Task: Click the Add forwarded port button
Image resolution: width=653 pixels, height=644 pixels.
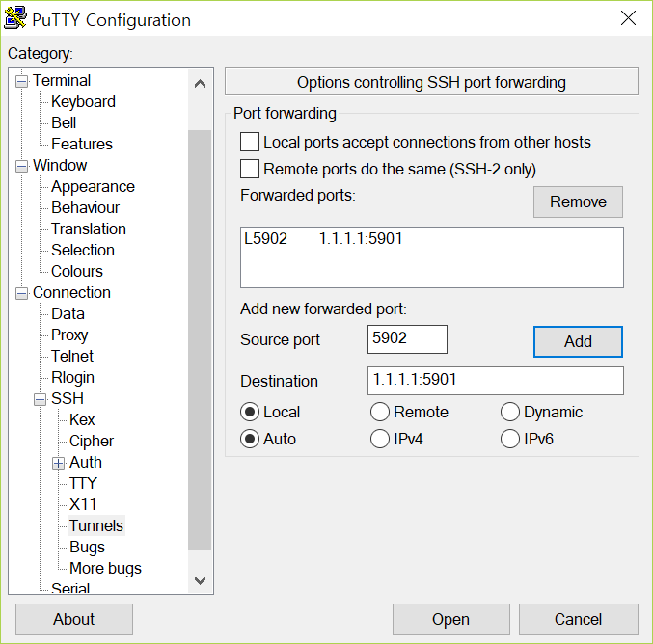Action: pos(578,342)
